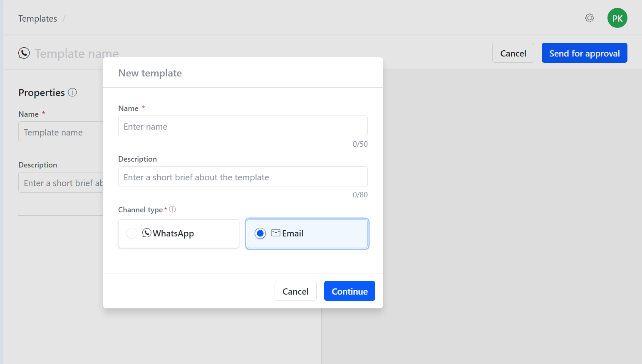Image resolution: width=642 pixels, height=364 pixels.
Task: Click the WhatsApp icon beside Template name
Action: coord(24,53)
